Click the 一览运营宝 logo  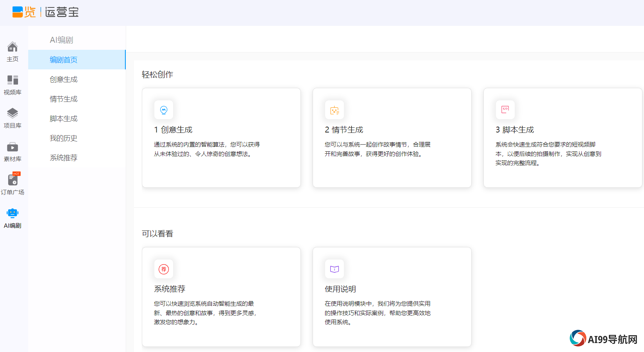tap(45, 12)
